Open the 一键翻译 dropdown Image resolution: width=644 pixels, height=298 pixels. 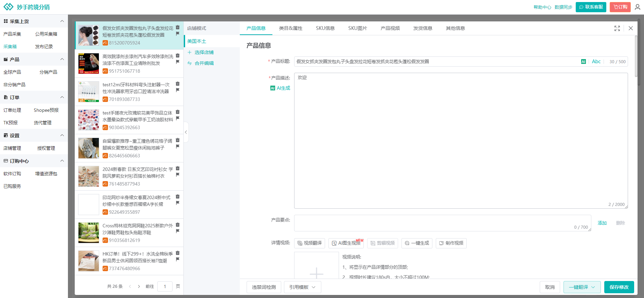[x=582, y=287]
